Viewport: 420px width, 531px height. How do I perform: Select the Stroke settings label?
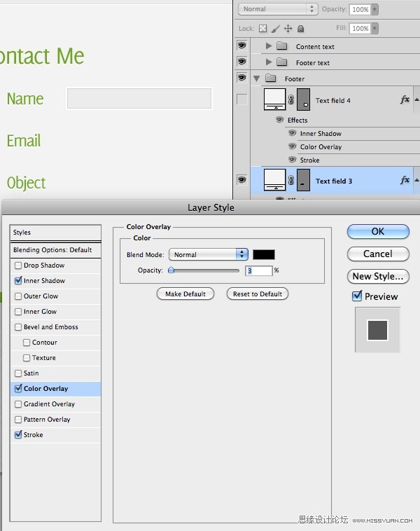[x=33, y=435]
